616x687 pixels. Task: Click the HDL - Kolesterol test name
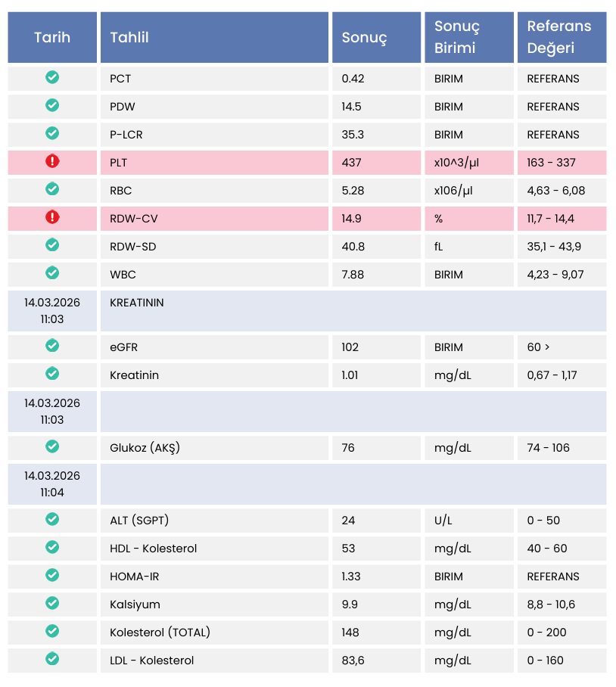[x=154, y=549]
